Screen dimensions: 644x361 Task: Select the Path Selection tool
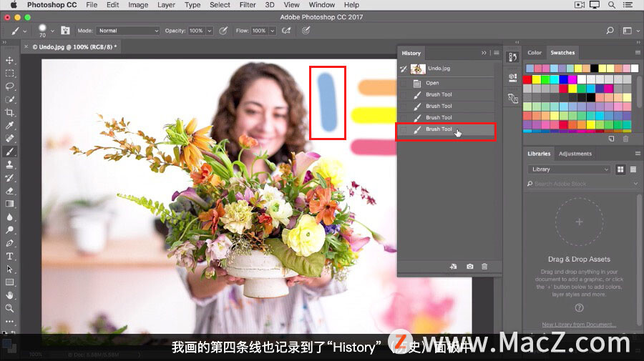tap(9, 269)
